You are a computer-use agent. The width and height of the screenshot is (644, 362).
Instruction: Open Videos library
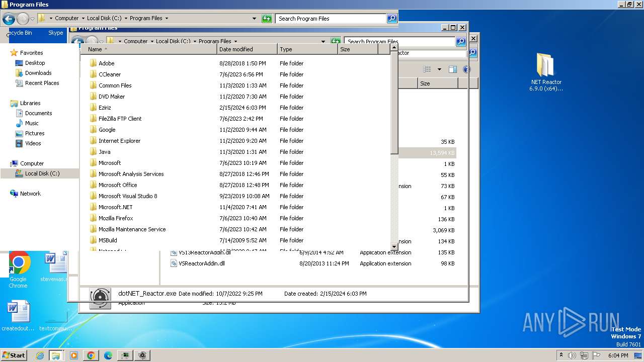tap(33, 143)
